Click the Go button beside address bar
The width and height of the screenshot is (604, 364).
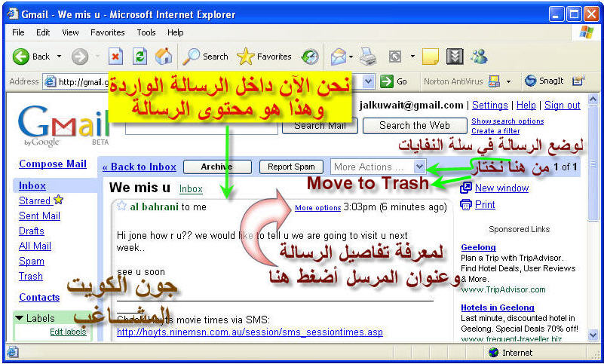[x=394, y=81]
